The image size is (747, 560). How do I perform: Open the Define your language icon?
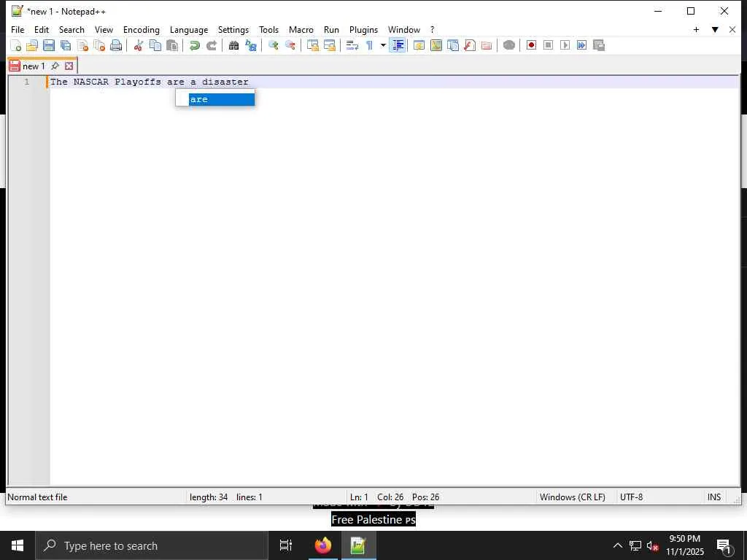(x=419, y=45)
